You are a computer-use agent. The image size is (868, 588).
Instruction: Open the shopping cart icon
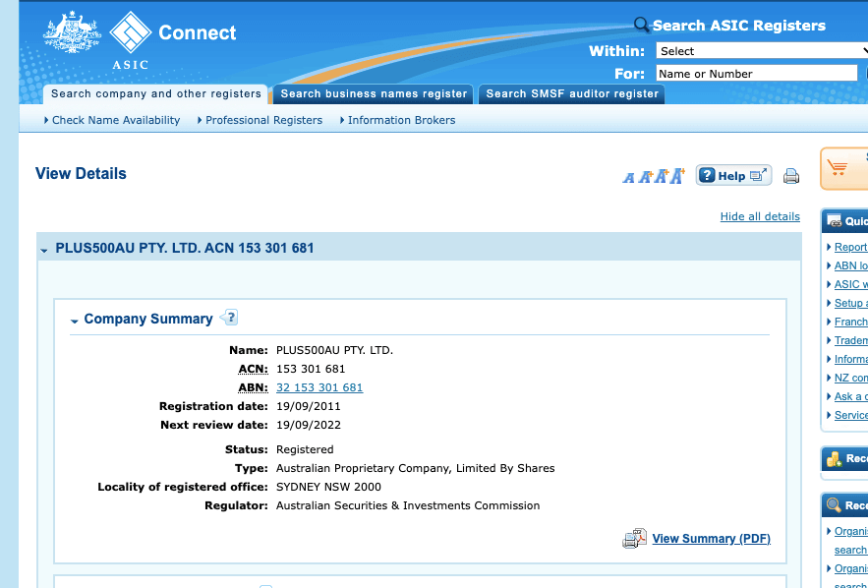tap(837, 167)
